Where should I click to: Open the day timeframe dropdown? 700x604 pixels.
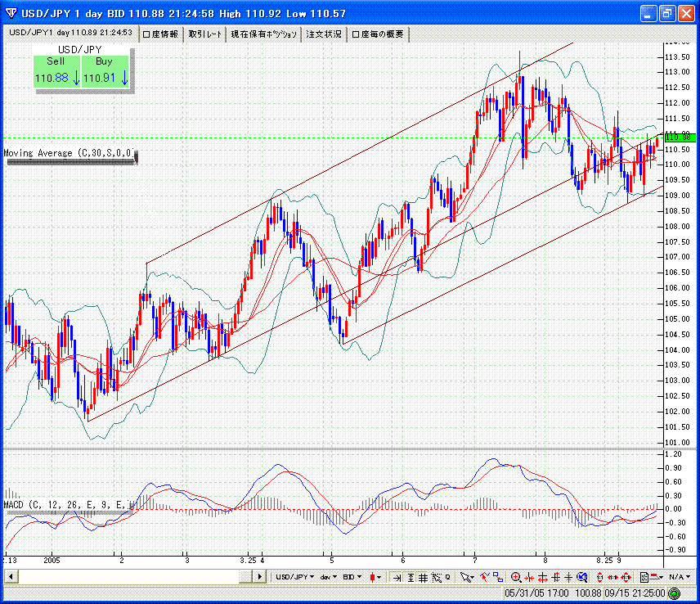tap(327, 576)
